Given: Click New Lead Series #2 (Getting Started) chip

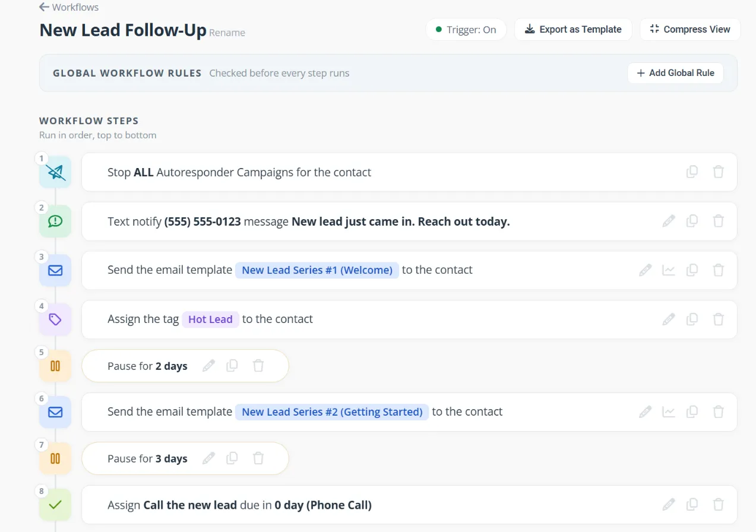Looking at the screenshot, I should click(332, 412).
